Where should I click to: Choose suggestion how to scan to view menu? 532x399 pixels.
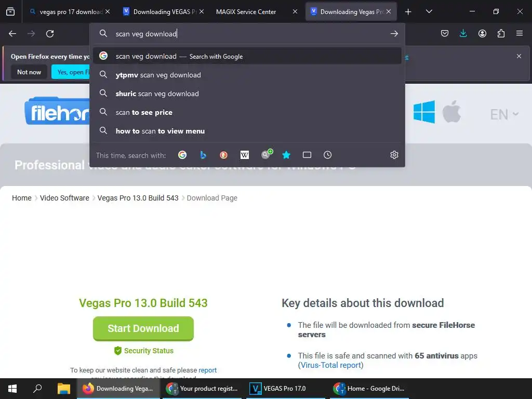(x=247, y=131)
